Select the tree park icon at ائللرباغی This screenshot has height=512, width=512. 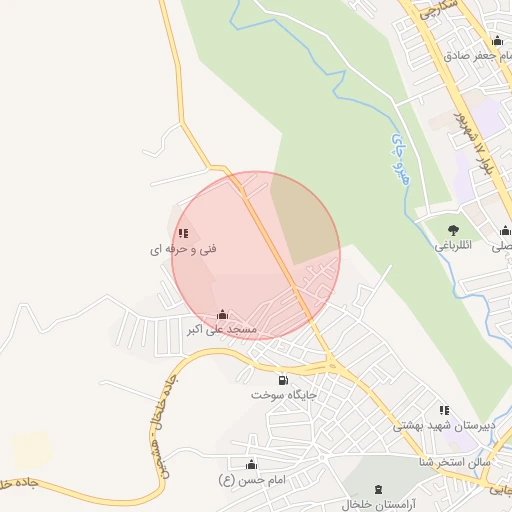pyautogui.click(x=453, y=230)
